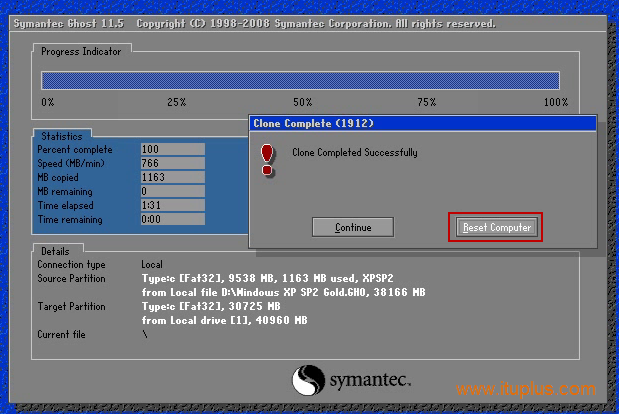Click the Reset Computer button
This screenshot has height=414, width=619.
pyautogui.click(x=496, y=227)
